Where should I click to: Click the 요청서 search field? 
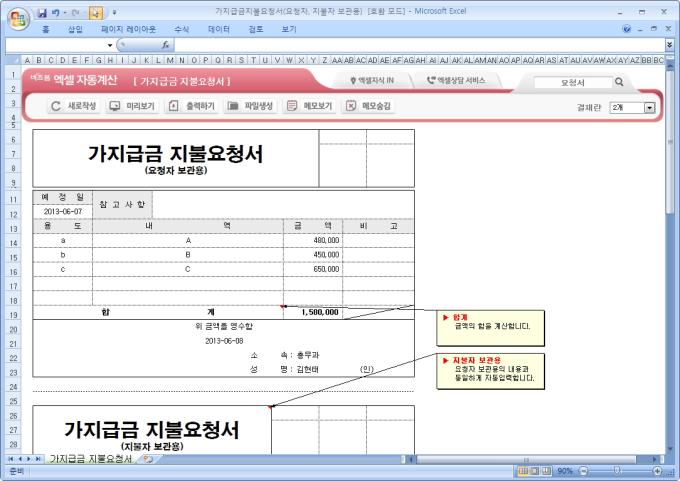coord(572,82)
